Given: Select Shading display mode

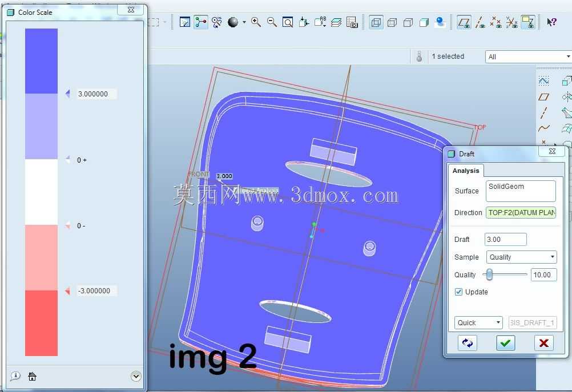Looking at the screenshot, I should click(x=424, y=23).
